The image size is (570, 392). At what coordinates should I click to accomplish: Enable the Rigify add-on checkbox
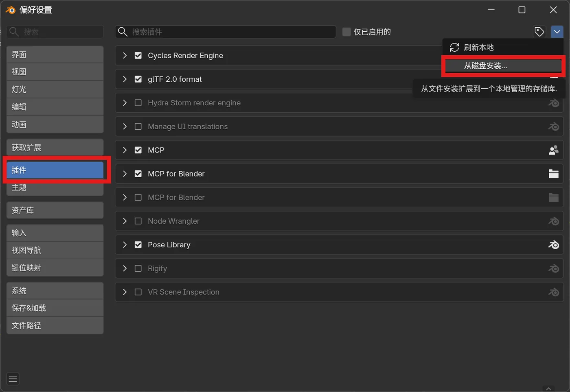pos(138,268)
